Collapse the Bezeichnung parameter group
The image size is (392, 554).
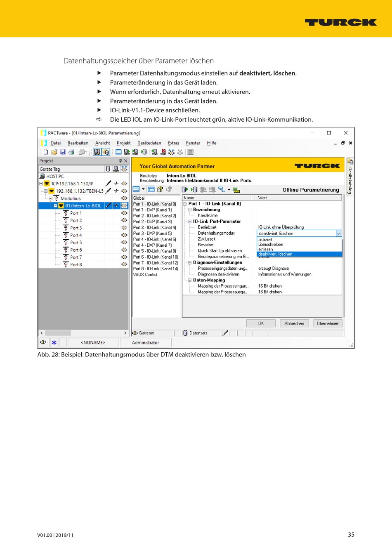pos(190,210)
